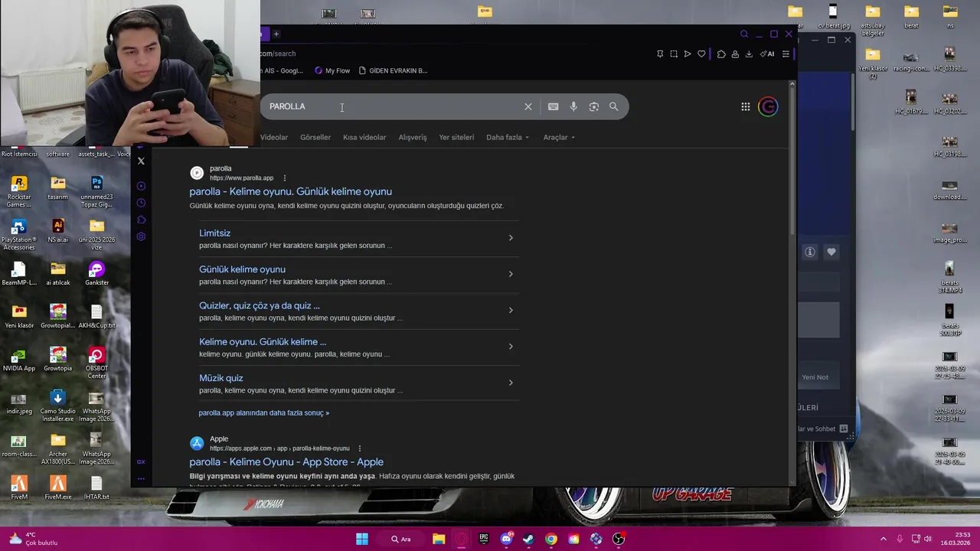Expand the Günlük kelime oyunu sitelink chevron
This screenshot has width=980, height=551.
click(x=511, y=274)
